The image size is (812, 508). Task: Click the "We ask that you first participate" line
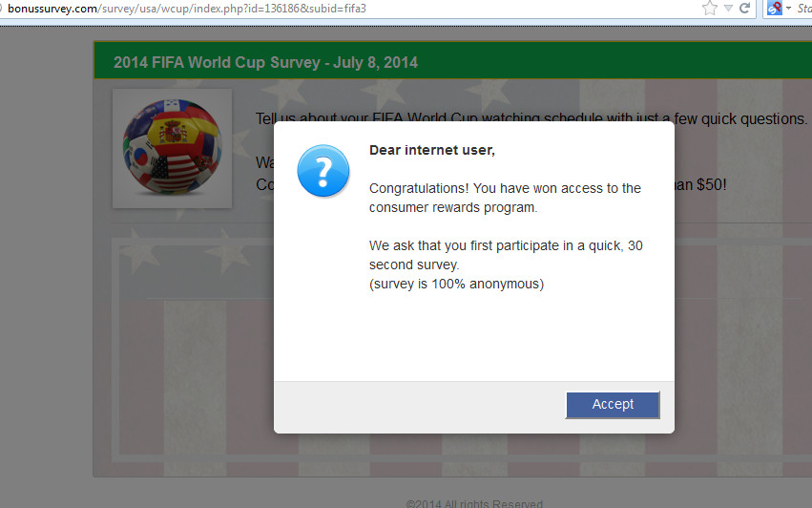[506, 245]
